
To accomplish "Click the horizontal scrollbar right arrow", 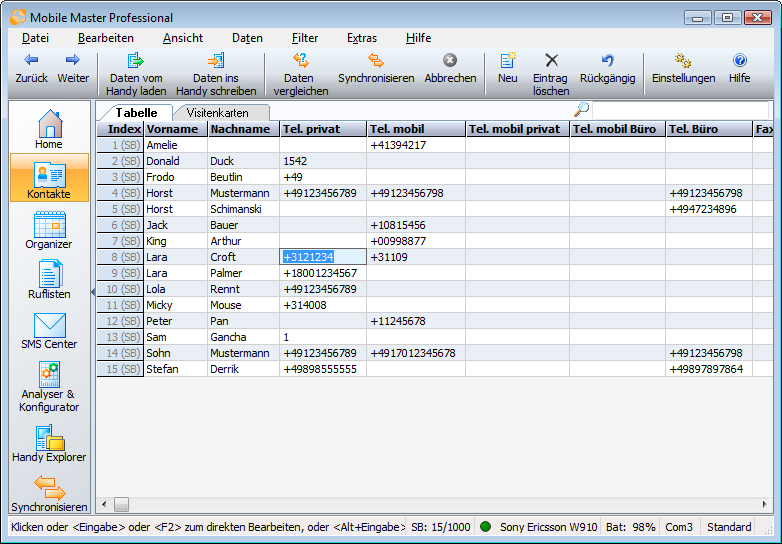I will (x=765, y=505).
